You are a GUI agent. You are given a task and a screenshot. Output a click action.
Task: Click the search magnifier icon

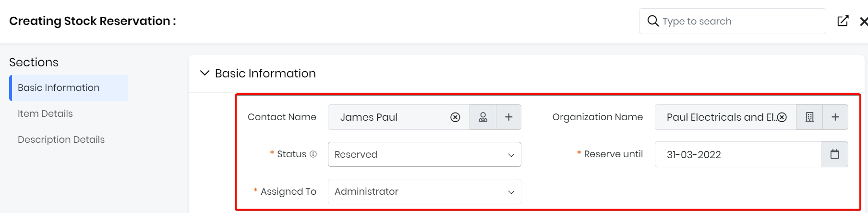pos(653,21)
